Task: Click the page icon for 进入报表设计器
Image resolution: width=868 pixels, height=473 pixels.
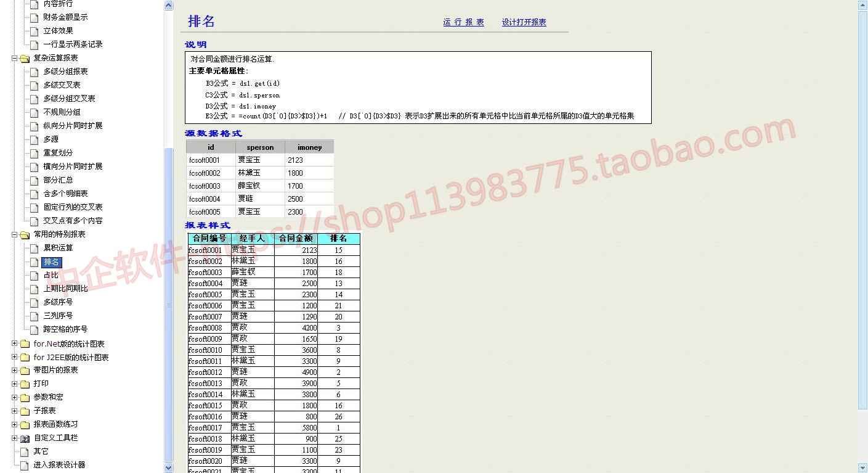Action: tap(25, 465)
